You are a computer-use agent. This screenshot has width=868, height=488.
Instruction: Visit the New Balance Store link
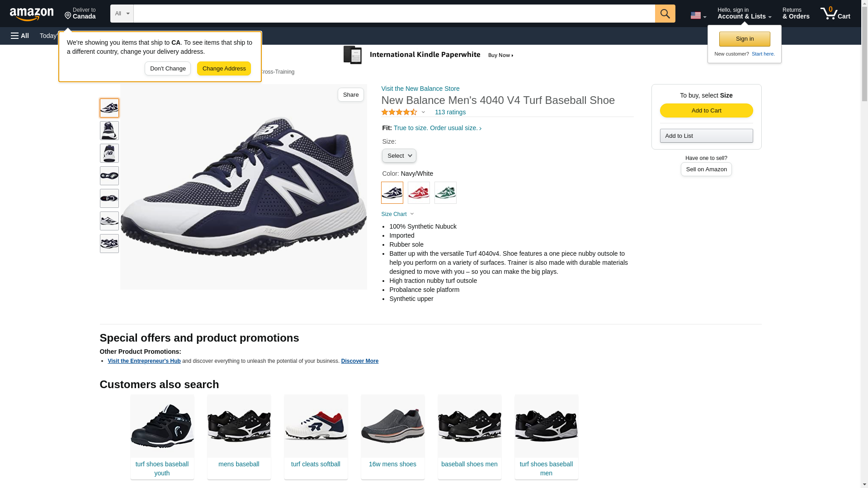[x=420, y=89]
